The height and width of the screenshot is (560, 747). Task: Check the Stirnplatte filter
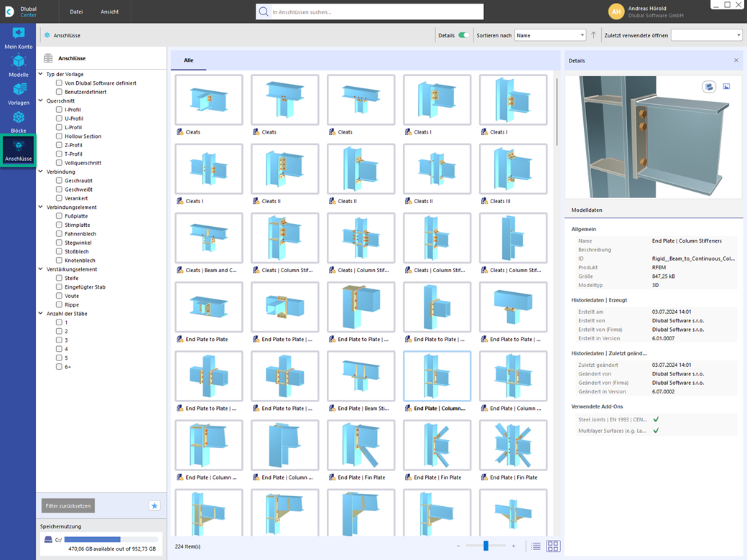[x=59, y=225]
